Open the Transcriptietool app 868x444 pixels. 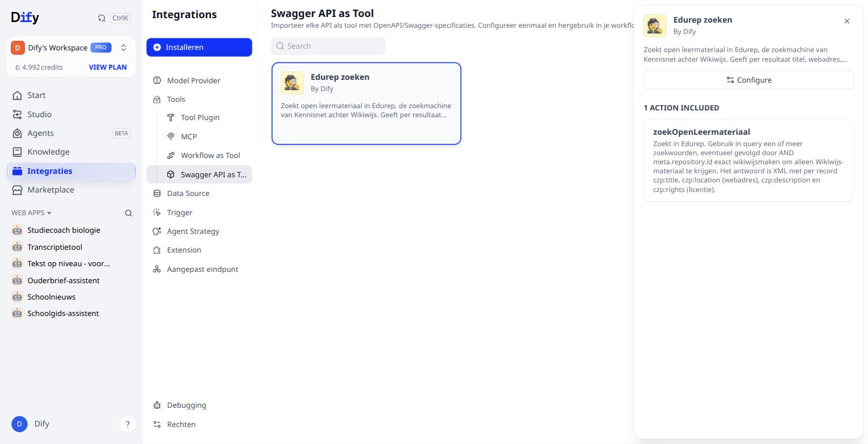point(71,247)
